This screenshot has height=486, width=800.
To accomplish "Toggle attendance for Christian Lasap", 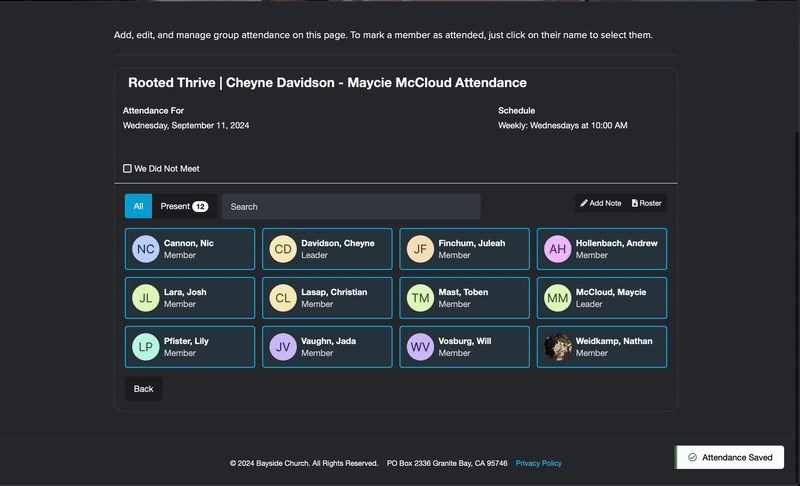I will coord(327,298).
